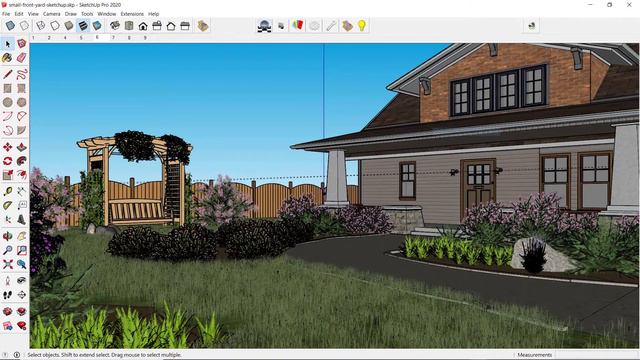Choose the Make Component tool
Screen dimensions: 640x360
[x=22, y=44]
